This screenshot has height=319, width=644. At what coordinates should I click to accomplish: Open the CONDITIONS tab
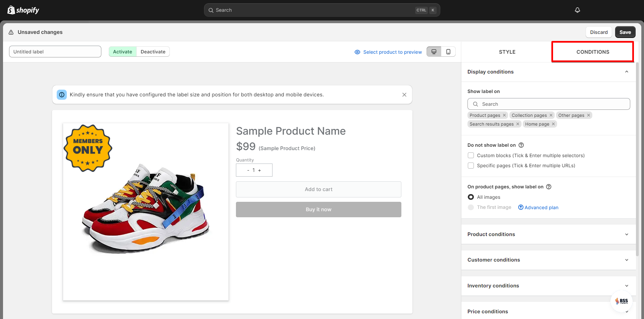pyautogui.click(x=592, y=52)
